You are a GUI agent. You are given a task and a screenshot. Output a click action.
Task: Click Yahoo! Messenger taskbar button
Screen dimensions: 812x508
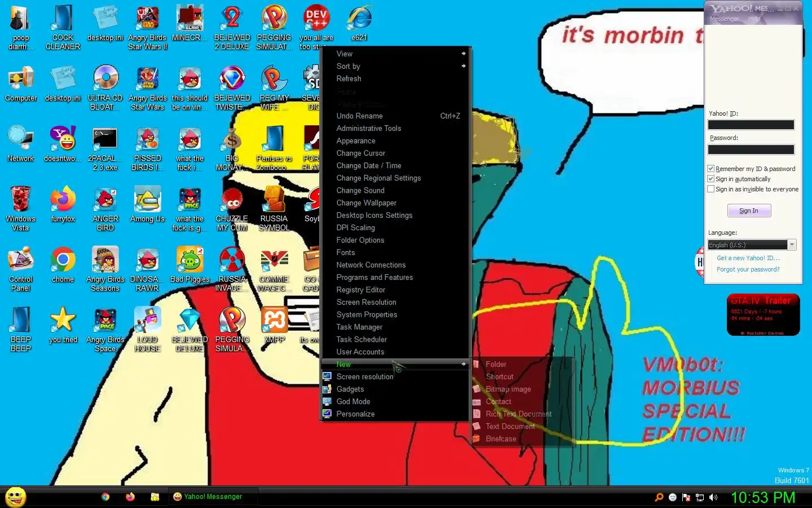pyautogui.click(x=213, y=497)
